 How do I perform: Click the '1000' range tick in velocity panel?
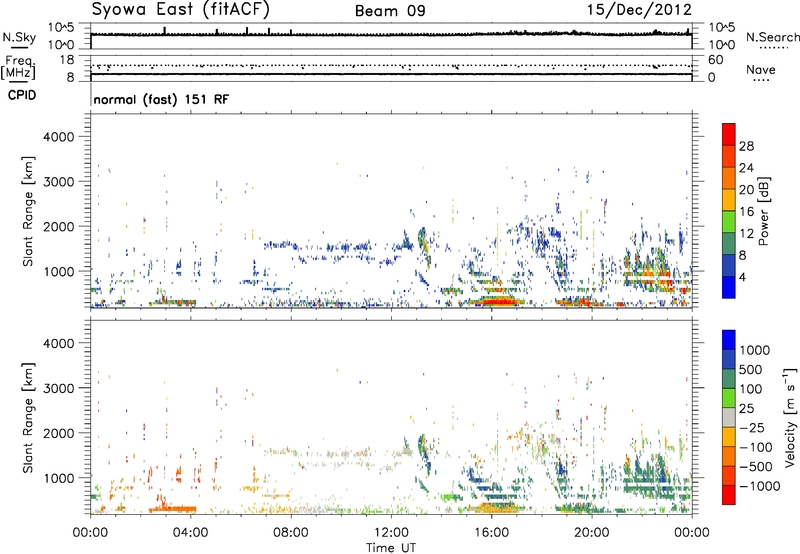58,478
